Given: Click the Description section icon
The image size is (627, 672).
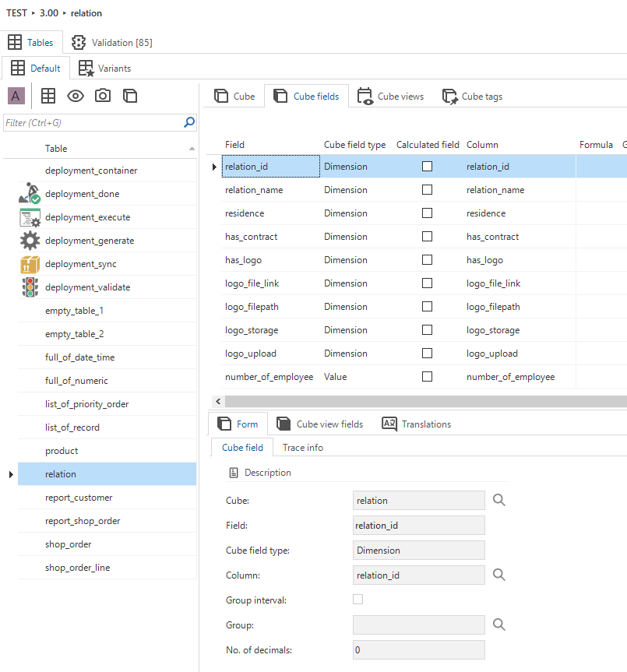Looking at the screenshot, I should click(234, 473).
